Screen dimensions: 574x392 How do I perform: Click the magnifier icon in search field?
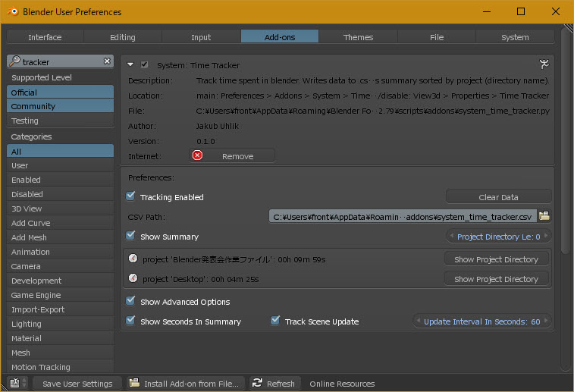14,61
